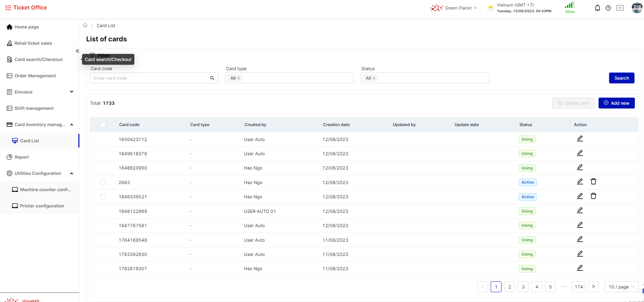This screenshot has height=302, width=644.
Task: Edit card 1850423712 with pencil icon
Action: (x=580, y=139)
